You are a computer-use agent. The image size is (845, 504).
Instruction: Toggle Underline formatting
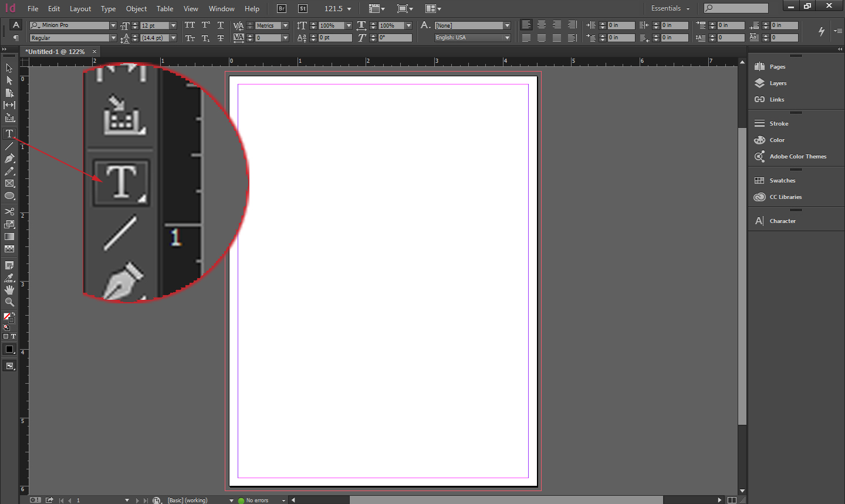(x=221, y=25)
